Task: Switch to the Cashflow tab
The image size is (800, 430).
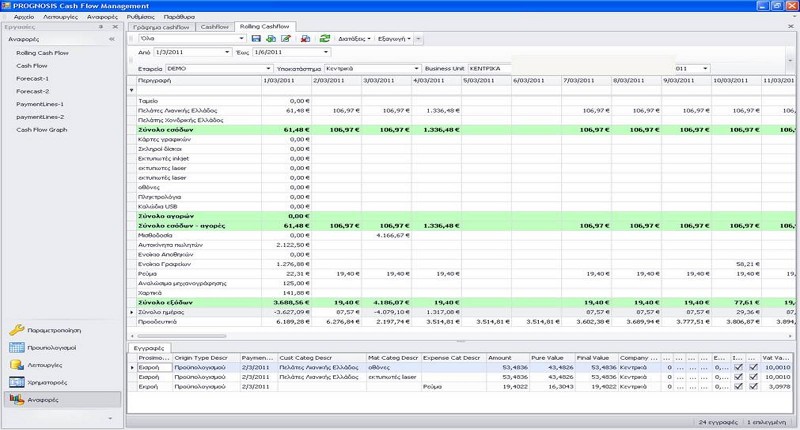Action: 213,26
